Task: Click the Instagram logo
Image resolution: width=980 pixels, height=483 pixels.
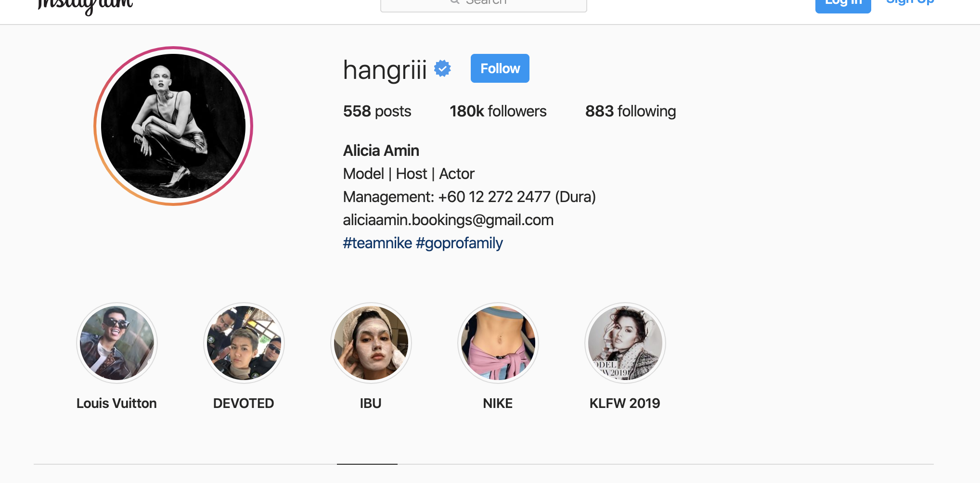Action: pyautogui.click(x=85, y=6)
